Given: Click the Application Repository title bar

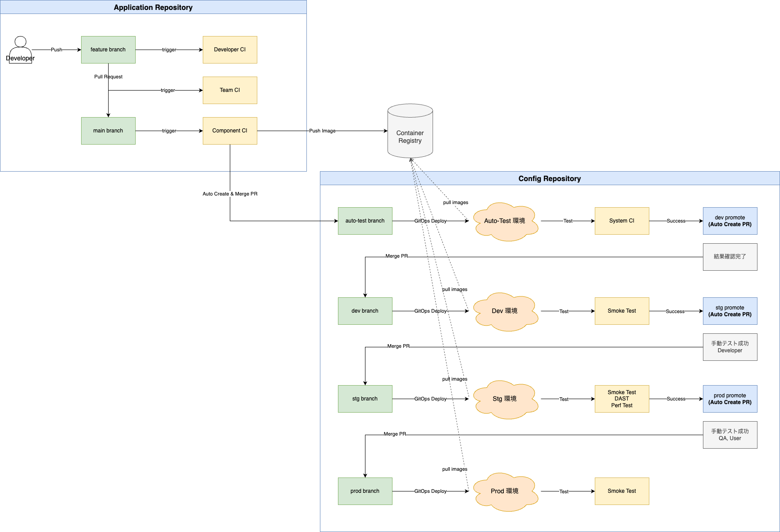Looking at the screenshot, I should coord(153,7).
